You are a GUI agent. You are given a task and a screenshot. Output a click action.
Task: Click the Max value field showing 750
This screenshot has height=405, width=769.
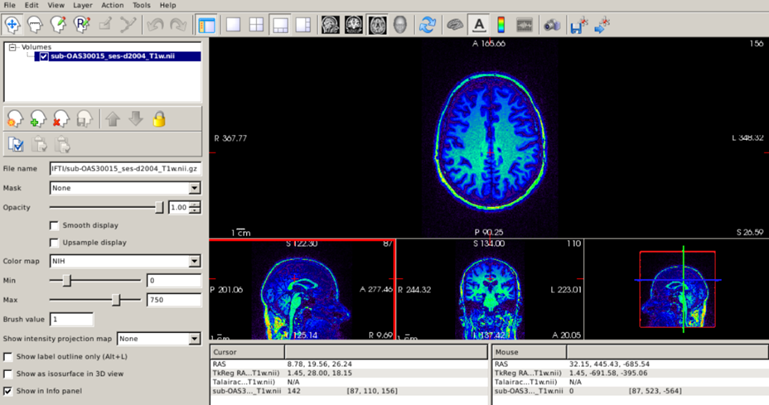point(174,300)
